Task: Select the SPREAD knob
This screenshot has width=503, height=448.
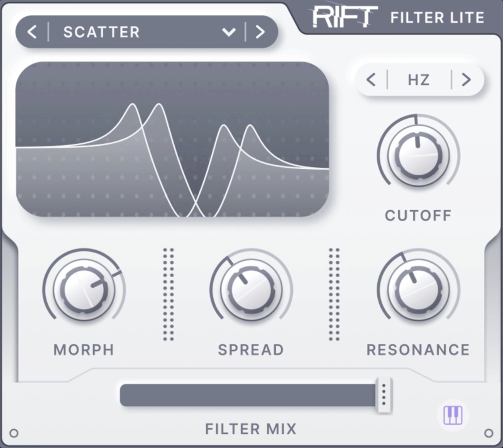Action: coord(251,289)
